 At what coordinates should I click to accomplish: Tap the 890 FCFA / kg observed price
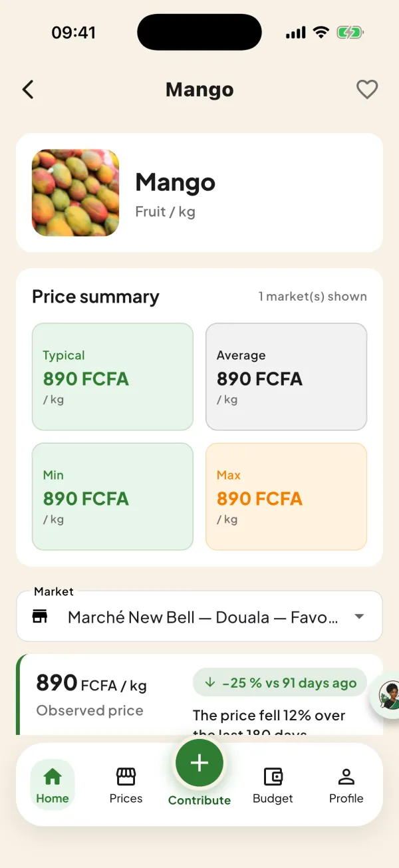click(91, 684)
